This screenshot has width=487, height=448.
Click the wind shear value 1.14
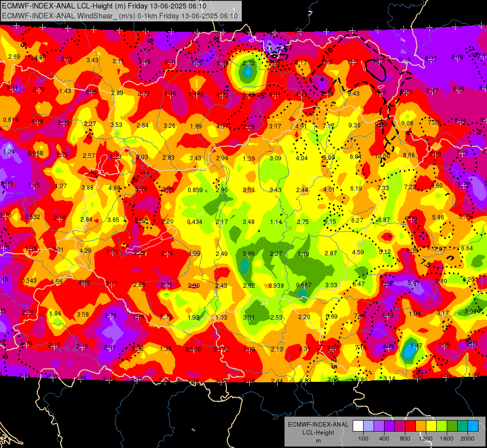pyautogui.click(x=276, y=222)
